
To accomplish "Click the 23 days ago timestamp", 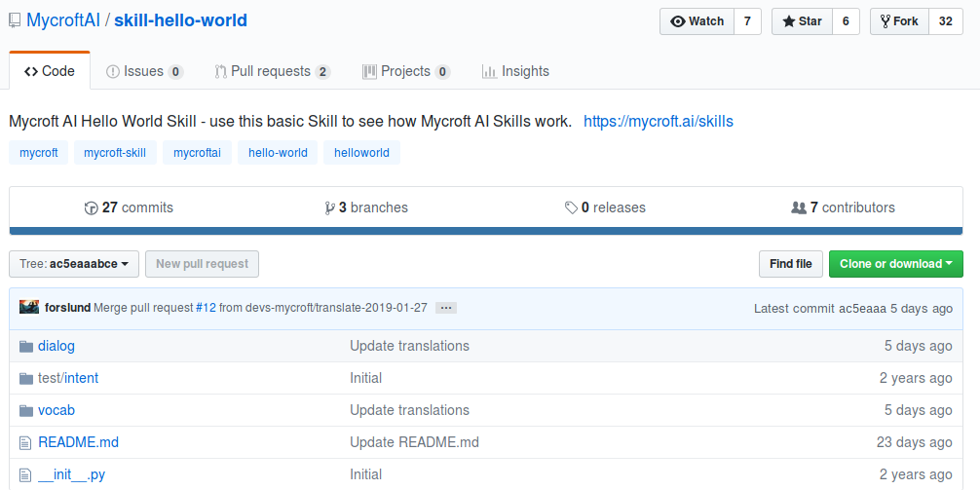I will [x=915, y=442].
